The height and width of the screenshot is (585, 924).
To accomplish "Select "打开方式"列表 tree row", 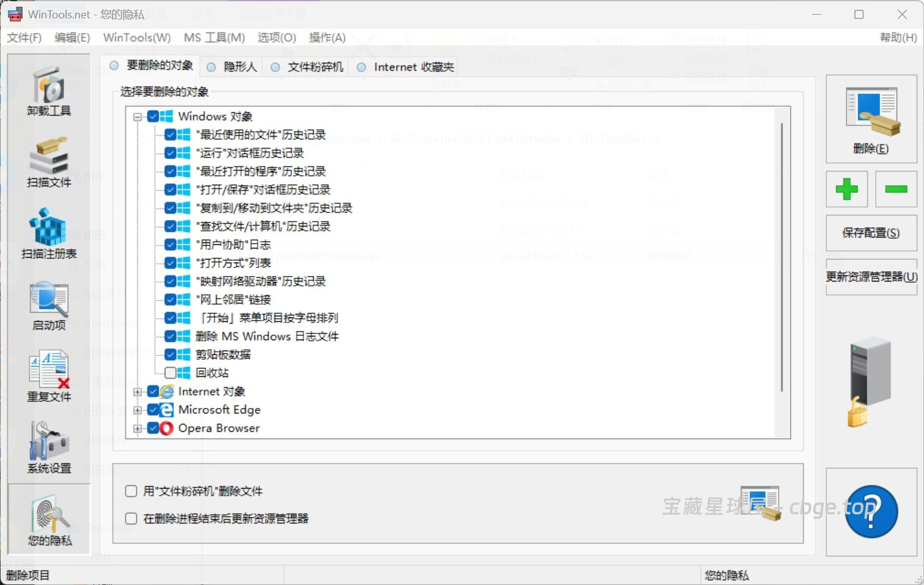I will click(x=233, y=263).
